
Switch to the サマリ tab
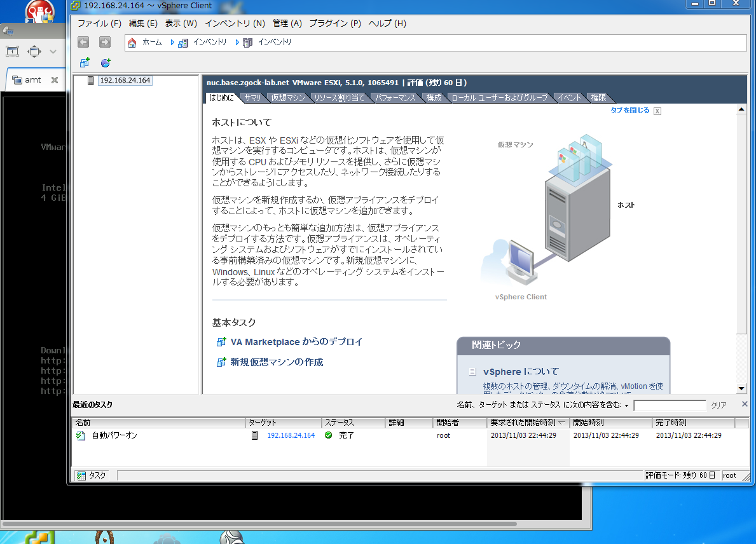(x=252, y=98)
